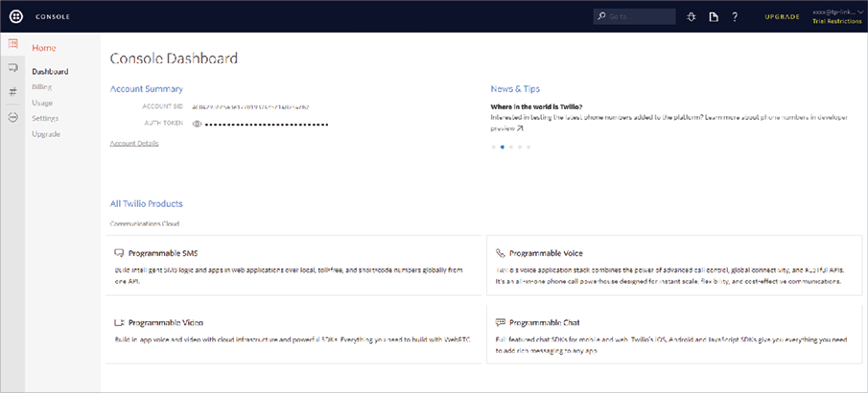The height and width of the screenshot is (393, 868).
Task: Open the Programmable Chat product title
Action: [544, 322]
